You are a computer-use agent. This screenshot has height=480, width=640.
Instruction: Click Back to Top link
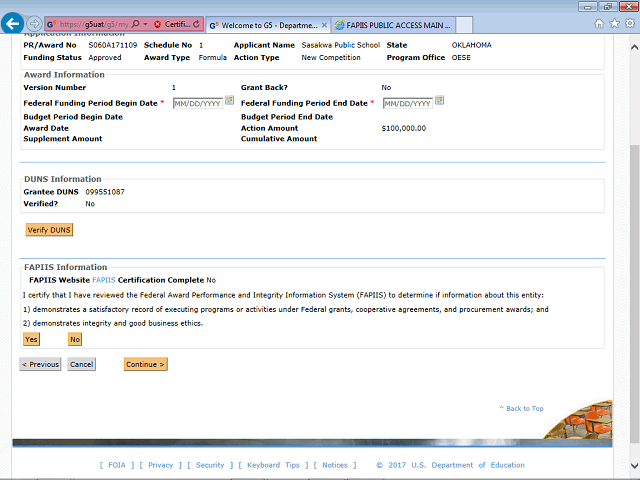521,408
